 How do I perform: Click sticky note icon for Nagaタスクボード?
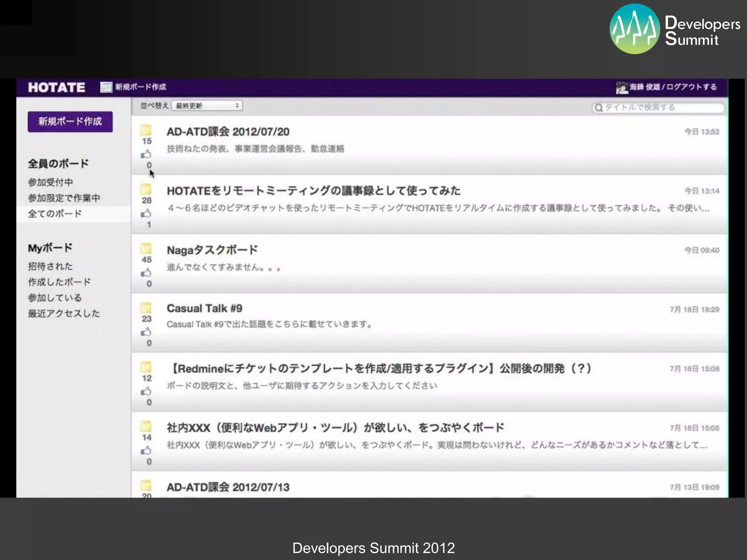146,248
